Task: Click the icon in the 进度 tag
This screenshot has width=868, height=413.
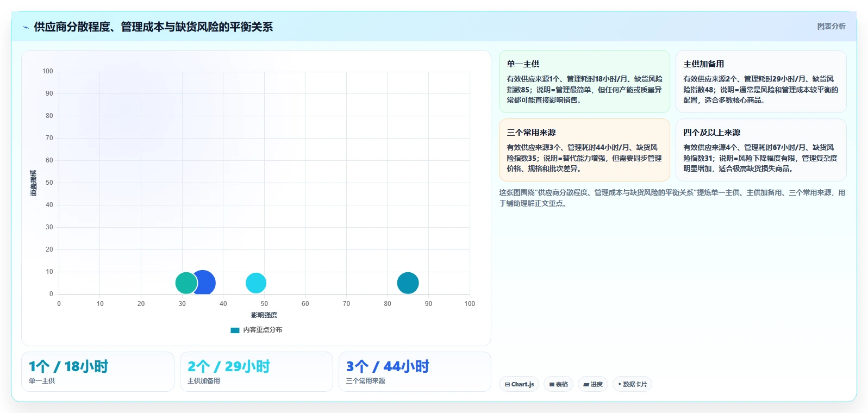Action: (586, 384)
